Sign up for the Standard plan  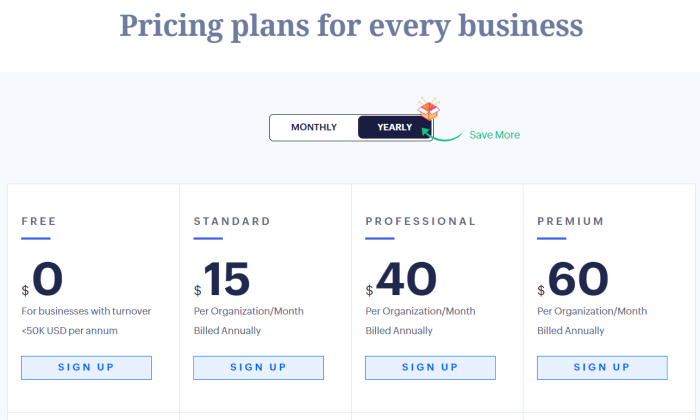click(x=258, y=368)
